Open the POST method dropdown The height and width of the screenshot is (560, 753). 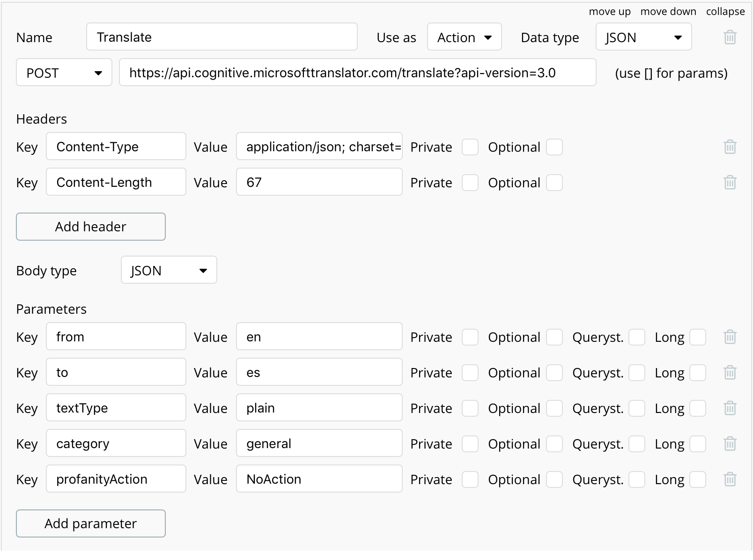pos(64,73)
